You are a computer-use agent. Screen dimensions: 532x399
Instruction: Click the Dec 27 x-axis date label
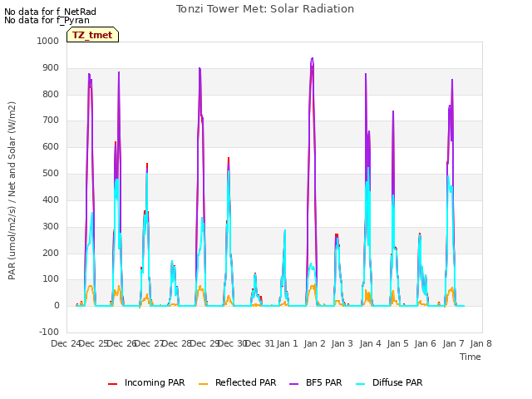click(150, 343)
